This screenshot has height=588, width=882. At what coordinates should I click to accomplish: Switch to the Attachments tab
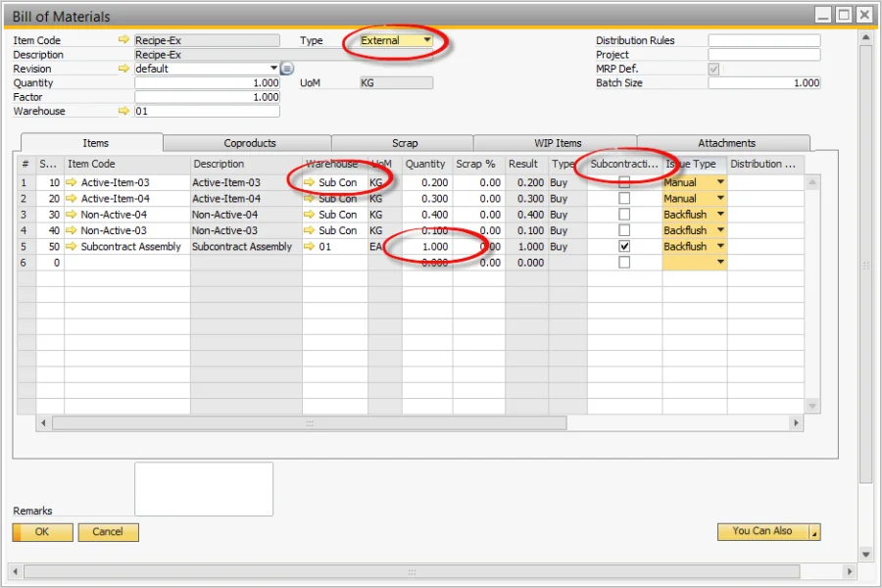point(724,143)
